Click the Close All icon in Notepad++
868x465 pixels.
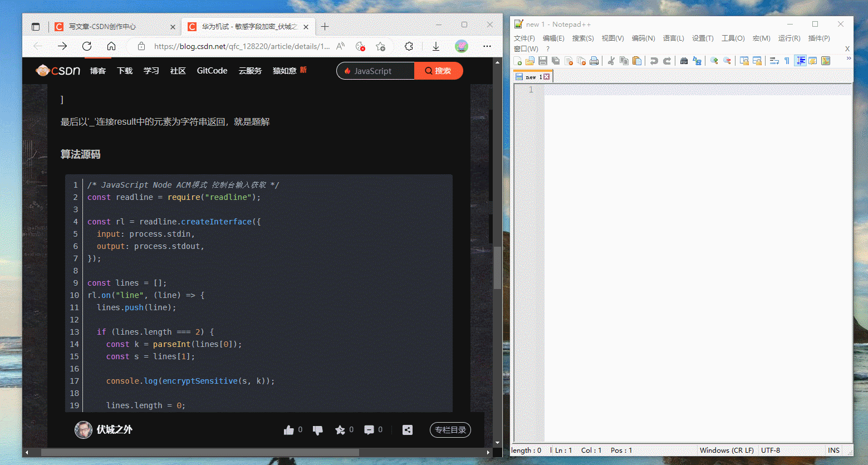(x=581, y=61)
